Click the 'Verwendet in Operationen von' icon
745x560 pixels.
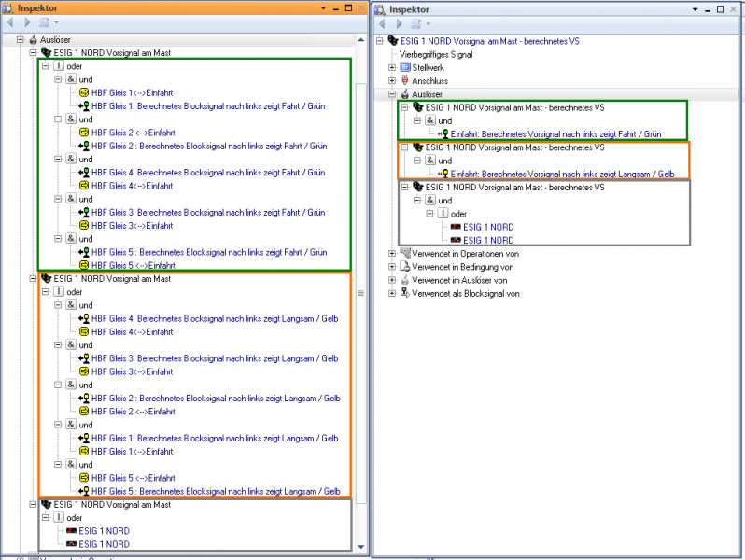(x=405, y=253)
